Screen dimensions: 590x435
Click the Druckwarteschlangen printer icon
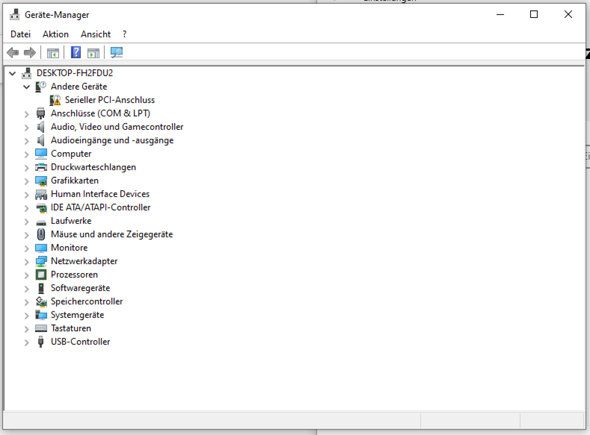point(41,167)
